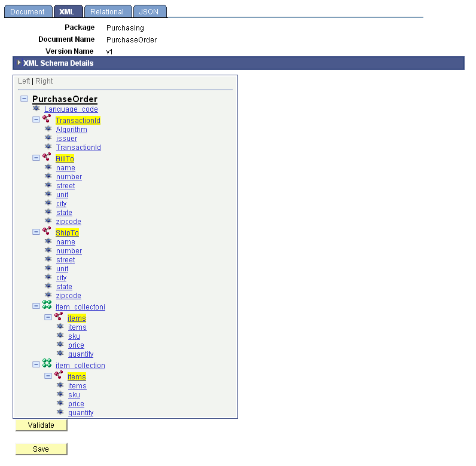The height and width of the screenshot is (466, 476).
Task: Open the Language_code element link
Action: [71, 109]
